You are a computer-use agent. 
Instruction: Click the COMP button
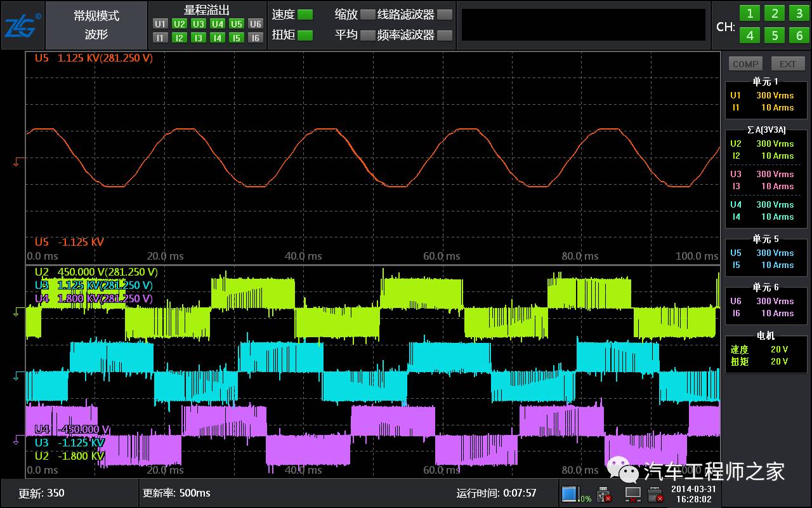745,63
